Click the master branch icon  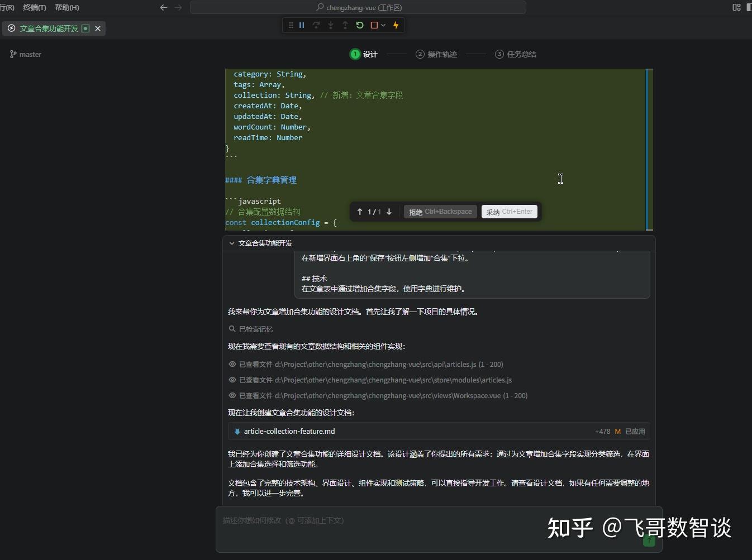[x=13, y=54]
